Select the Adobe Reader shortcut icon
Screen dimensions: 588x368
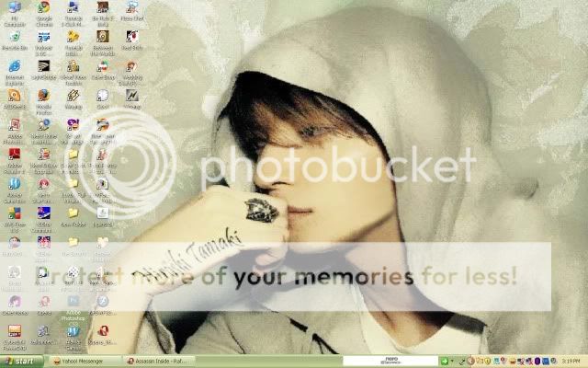click(15, 154)
